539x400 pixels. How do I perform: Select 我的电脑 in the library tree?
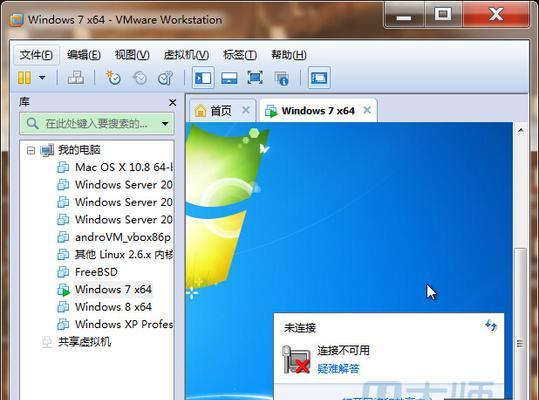point(79,149)
